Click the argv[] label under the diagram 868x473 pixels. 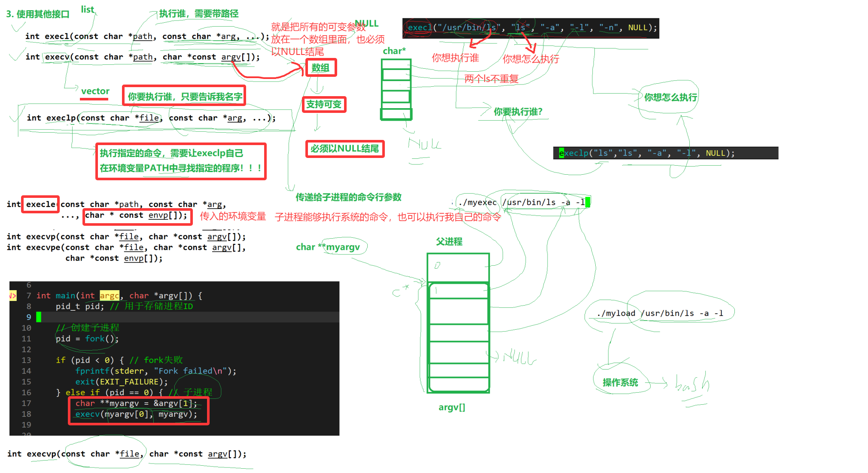point(451,407)
